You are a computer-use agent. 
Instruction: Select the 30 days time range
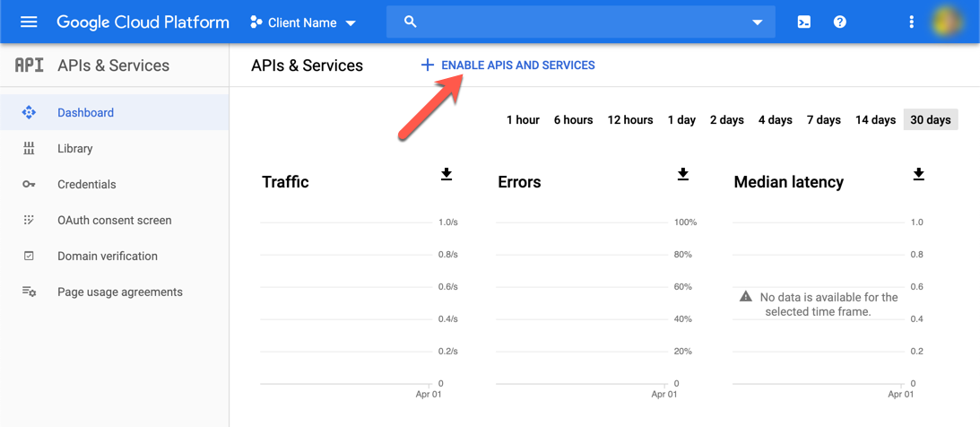[x=931, y=120]
